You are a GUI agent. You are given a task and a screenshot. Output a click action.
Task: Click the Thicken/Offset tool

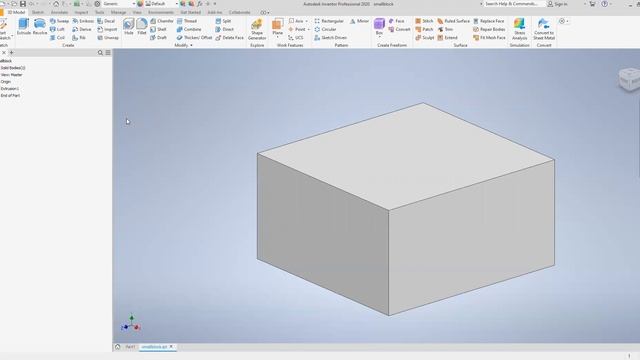(194, 38)
